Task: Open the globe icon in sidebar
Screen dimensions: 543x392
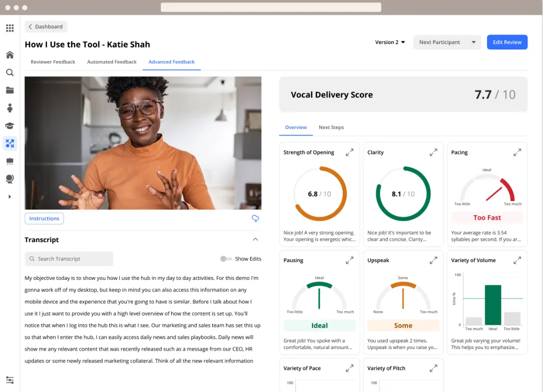Action: [x=10, y=179]
